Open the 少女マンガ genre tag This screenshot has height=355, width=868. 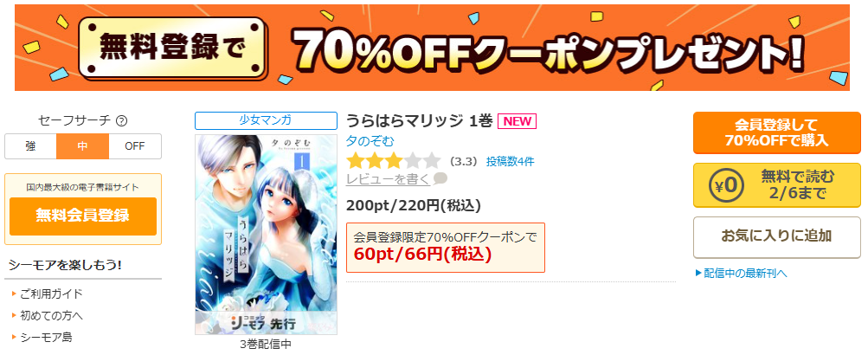click(x=266, y=120)
